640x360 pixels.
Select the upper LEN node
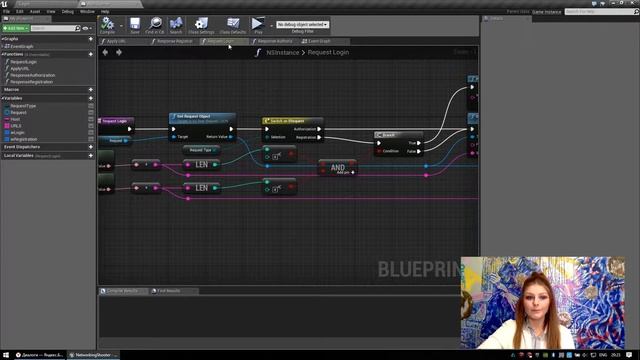point(202,164)
